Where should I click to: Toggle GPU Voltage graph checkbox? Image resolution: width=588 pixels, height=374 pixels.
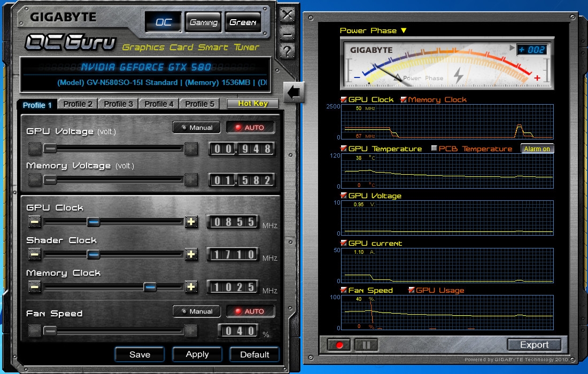[x=344, y=195]
